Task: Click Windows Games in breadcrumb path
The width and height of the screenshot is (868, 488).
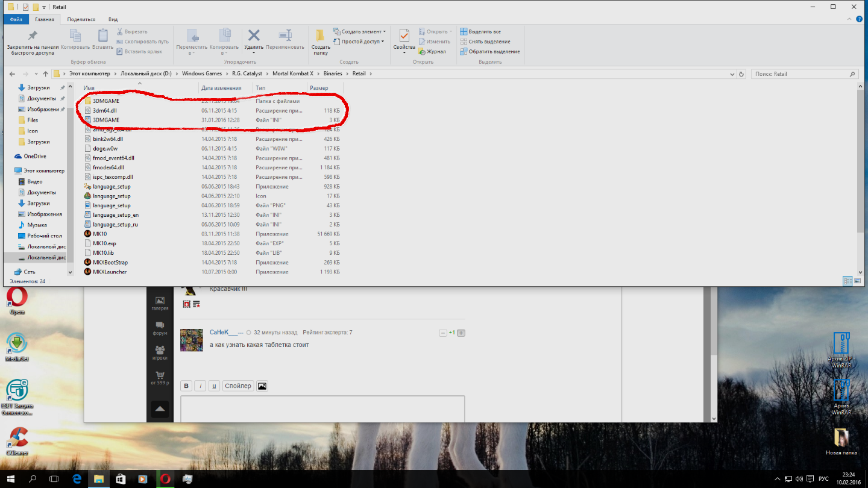Action: [x=202, y=74]
